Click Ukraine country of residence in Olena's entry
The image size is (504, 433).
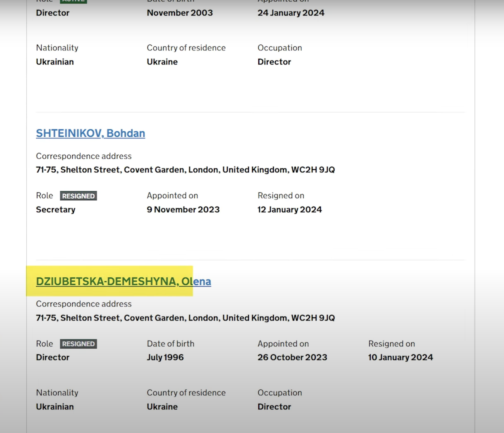(162, 406)
